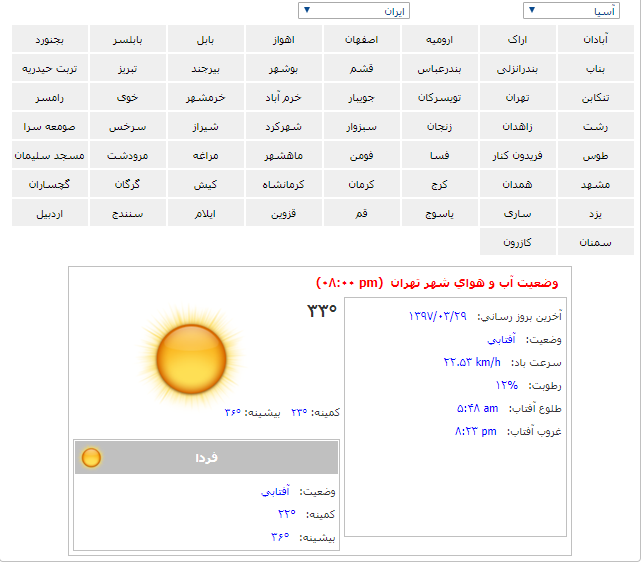Open weather for بوشهر
Image resolution: width=642 pixels, height=563 pixels.
point(284,68)
